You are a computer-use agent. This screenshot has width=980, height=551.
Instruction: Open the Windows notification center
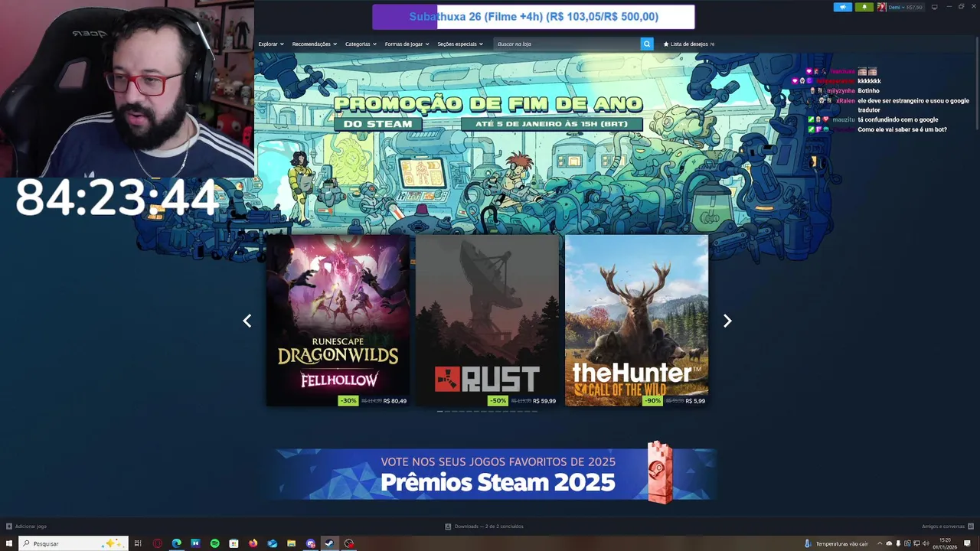(967, 543)
